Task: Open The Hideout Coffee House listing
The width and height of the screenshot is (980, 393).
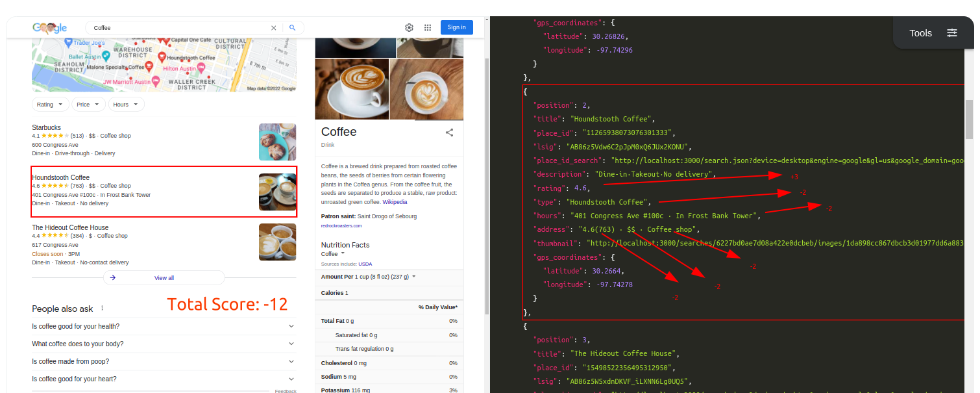Action: (70, 227)
